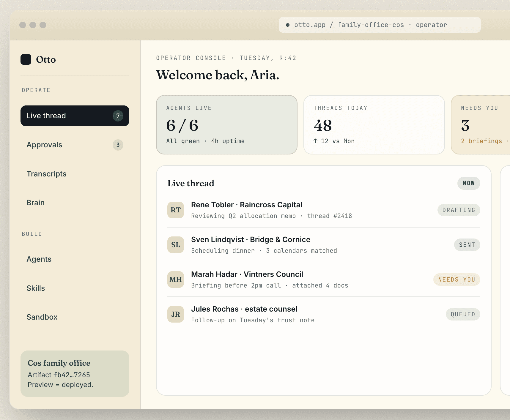Open the Needs You 3 card

click(x=481, y=125)
